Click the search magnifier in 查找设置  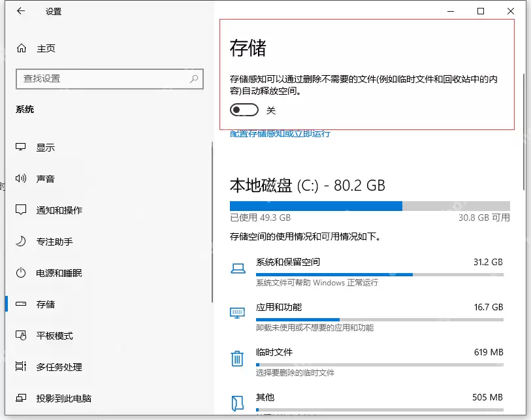193,78
